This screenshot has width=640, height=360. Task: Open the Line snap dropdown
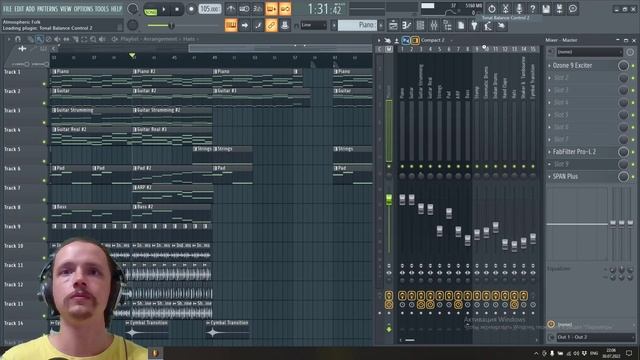[x=313, y=25]
